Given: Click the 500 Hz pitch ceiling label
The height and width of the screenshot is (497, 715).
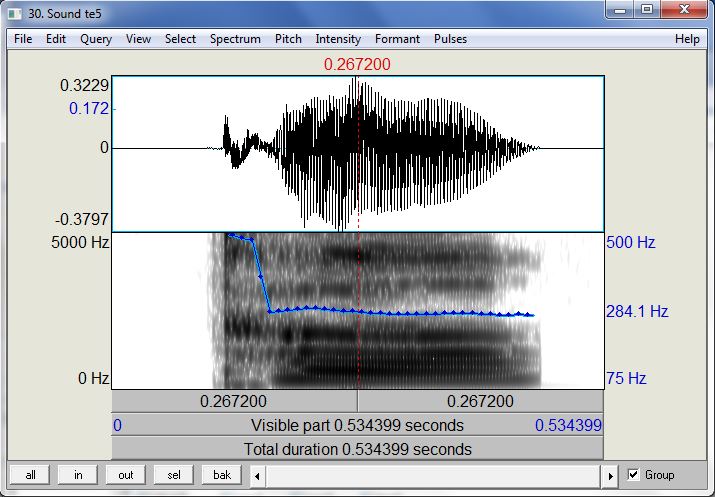Looking at the screenshot, I should click(x=631, y=242).
